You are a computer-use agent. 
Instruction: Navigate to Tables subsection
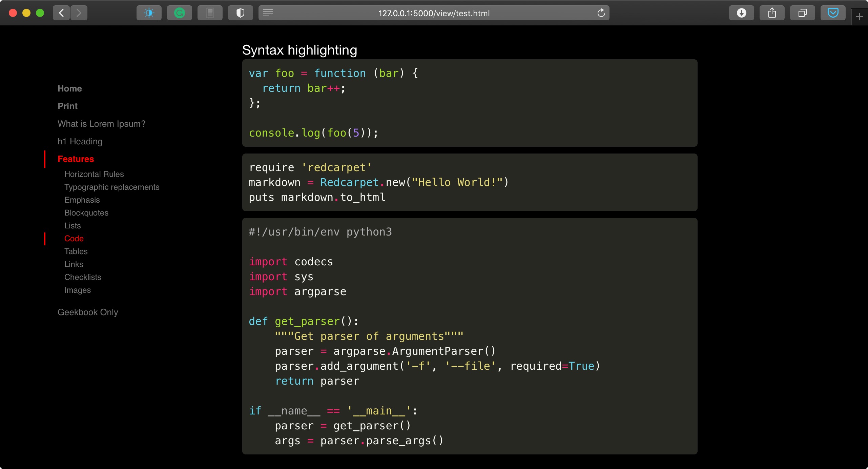(x=76, y=251)
